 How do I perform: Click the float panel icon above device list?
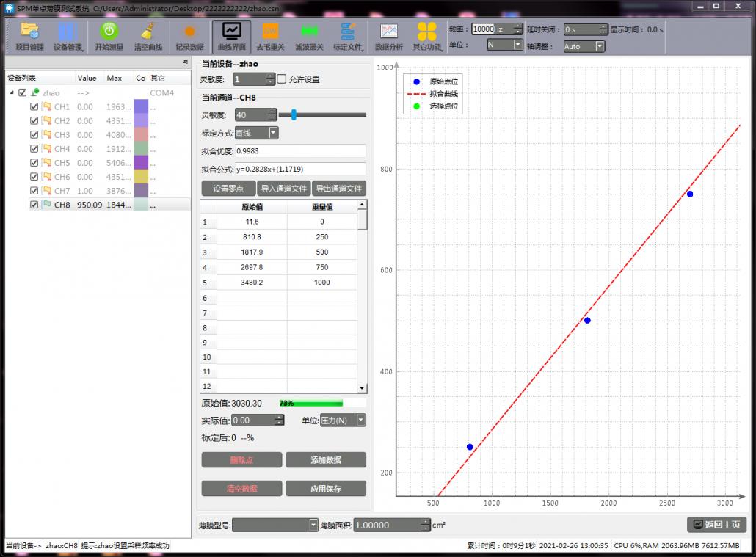click(185, 62)
